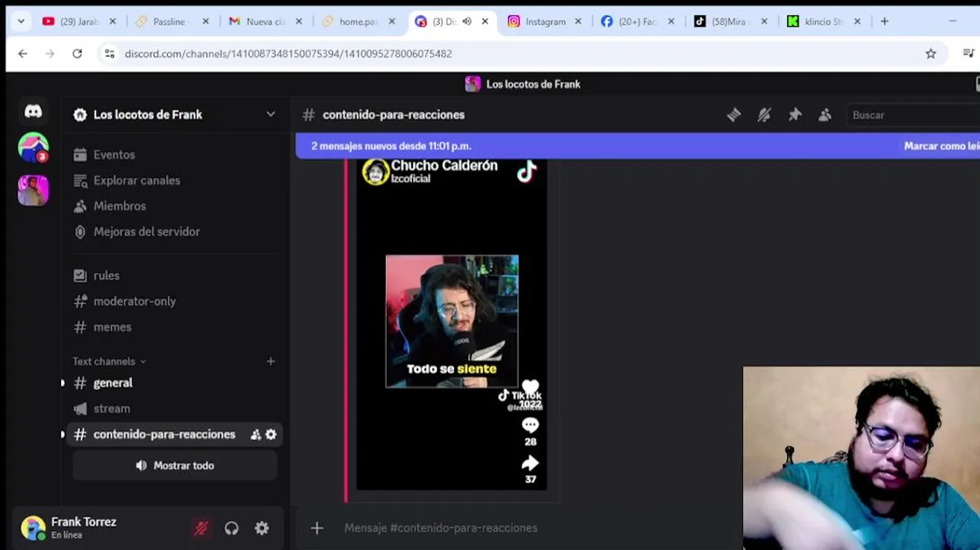Click the TikTok logo in the embed

tap(527, 171)
